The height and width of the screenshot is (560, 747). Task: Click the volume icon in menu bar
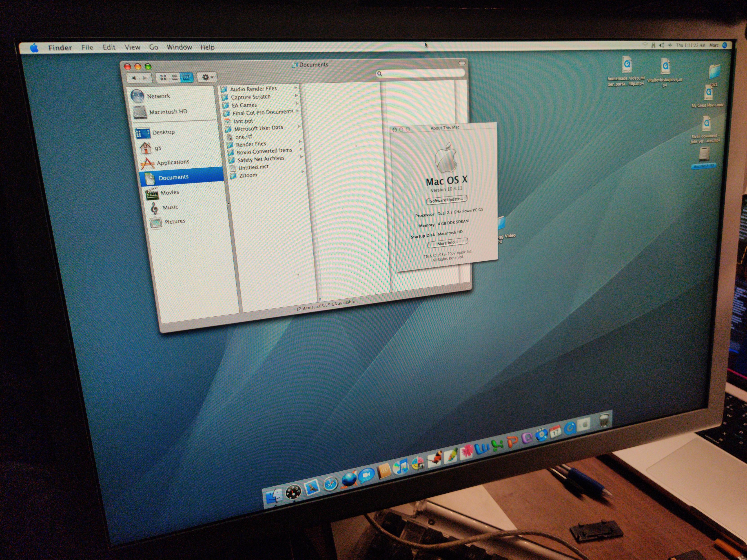[662, 45]
